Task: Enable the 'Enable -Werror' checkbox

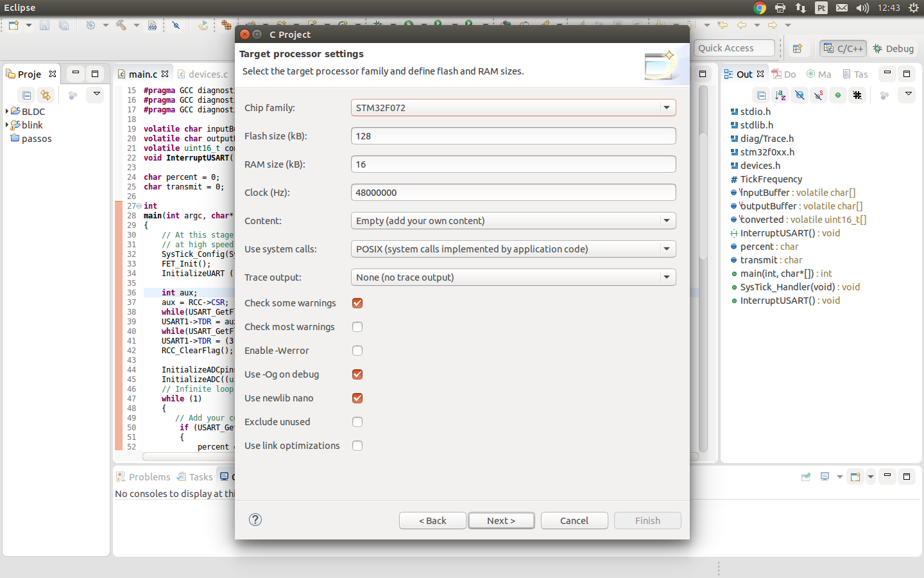Action: click(357, 351)
